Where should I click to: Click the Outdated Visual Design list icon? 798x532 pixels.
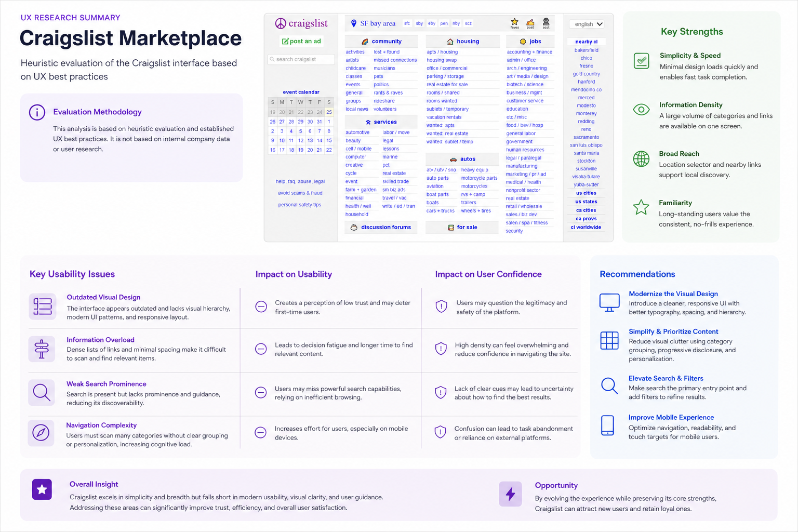point(42,307)
